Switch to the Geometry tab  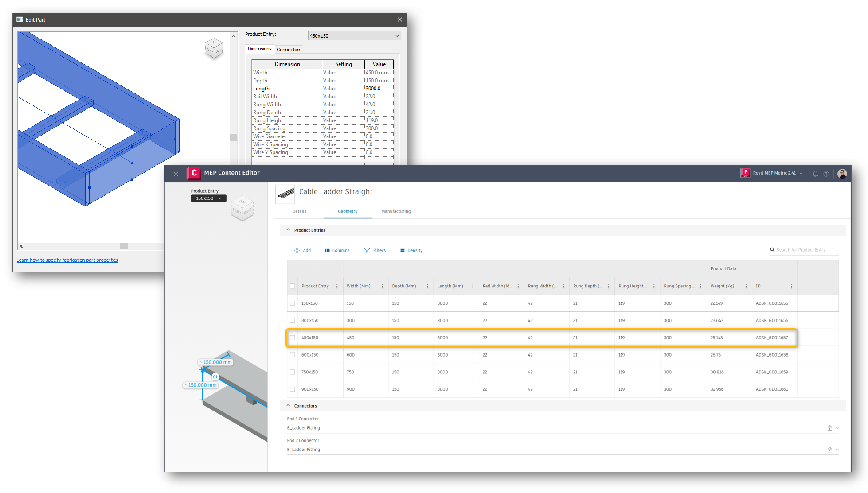tap(348, 211)
